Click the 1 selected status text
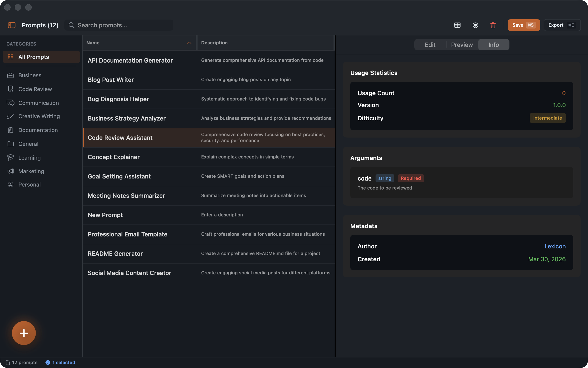This screenshot has width=588, height=368. [x=64, y=362]
